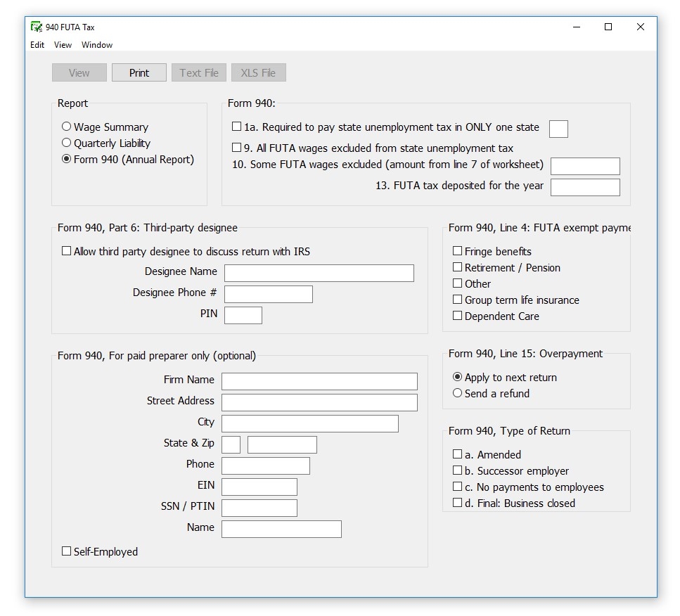
Task: Select Send a refund for overpayment
Action: (457, 393)
